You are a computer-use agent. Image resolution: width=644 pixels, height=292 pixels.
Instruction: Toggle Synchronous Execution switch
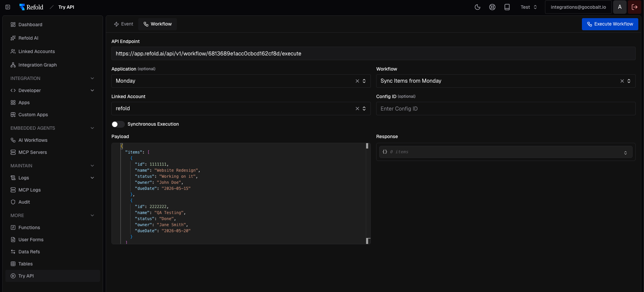click(118, 124)
